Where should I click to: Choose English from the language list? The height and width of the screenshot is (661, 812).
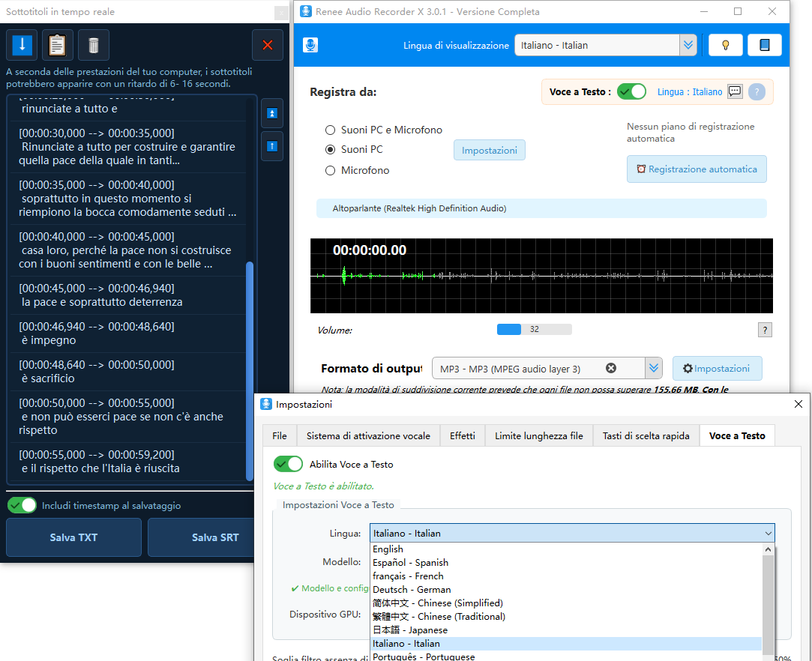pos(567,549)
